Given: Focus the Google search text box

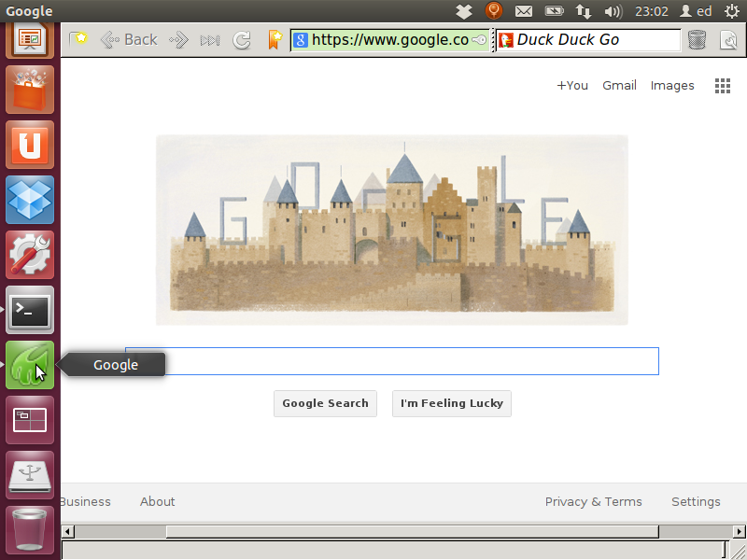Looking at the screenshot, I should pos(392,361).
